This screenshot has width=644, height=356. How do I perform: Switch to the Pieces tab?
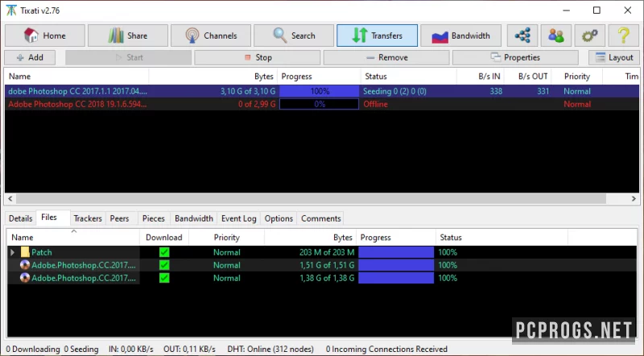coord(153,218)
